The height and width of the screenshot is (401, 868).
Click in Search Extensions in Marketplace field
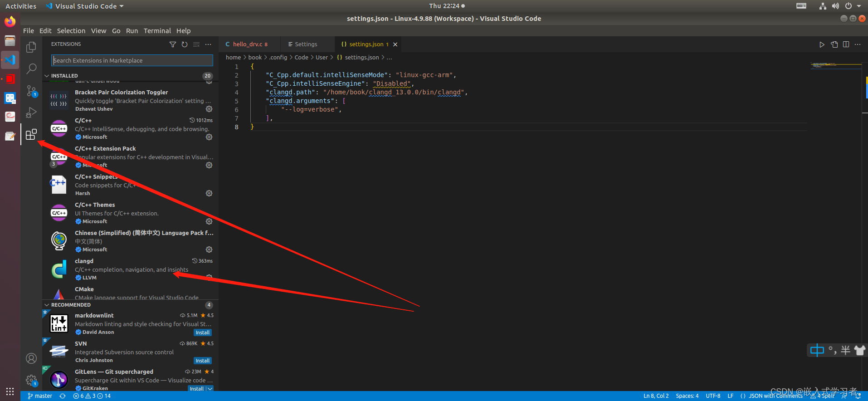point(132,60)
